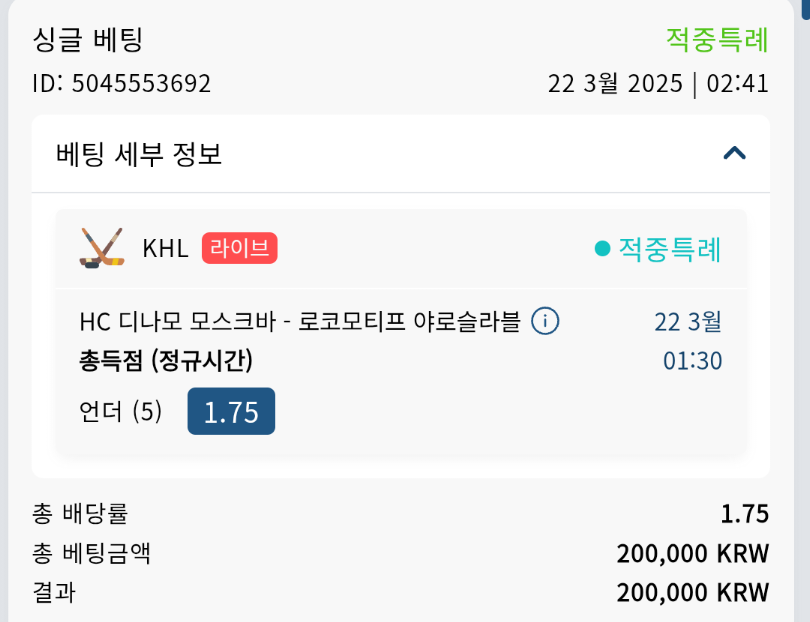Click the hockey sticks KHL sport icon
Image resolution: width=810 pixels, height=622 pixels.
101,248
